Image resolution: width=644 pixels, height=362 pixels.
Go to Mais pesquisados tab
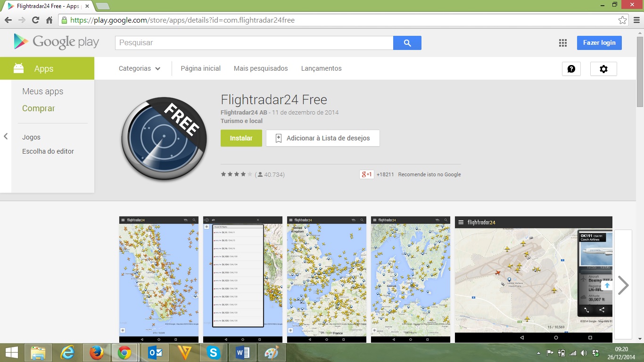click(x=261, y=68)
